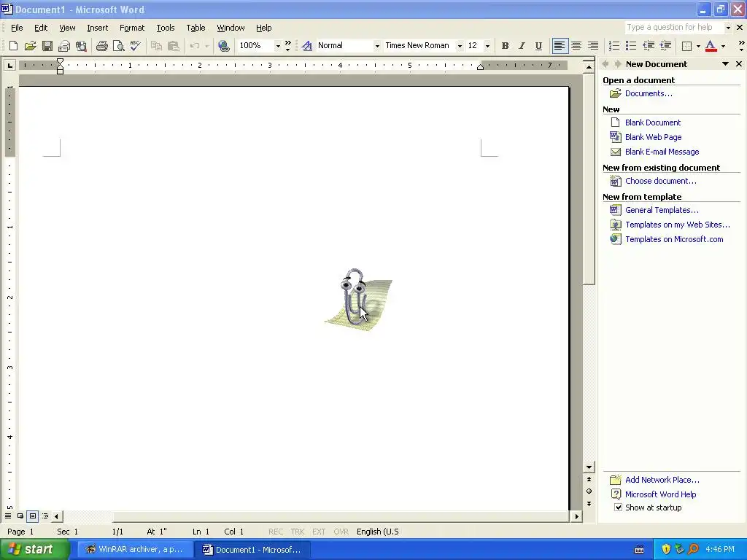747x560 pixels.
Task: Click the Blank Web Page link
Action: [653, 137]
